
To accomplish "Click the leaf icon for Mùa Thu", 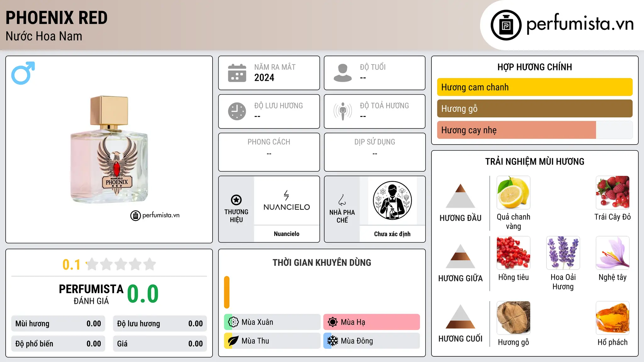I will [x=233, y=341].
